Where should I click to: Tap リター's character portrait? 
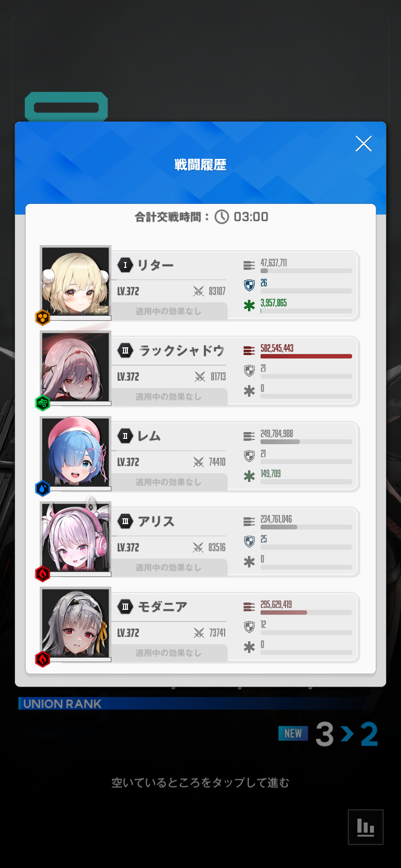[76, 282]
